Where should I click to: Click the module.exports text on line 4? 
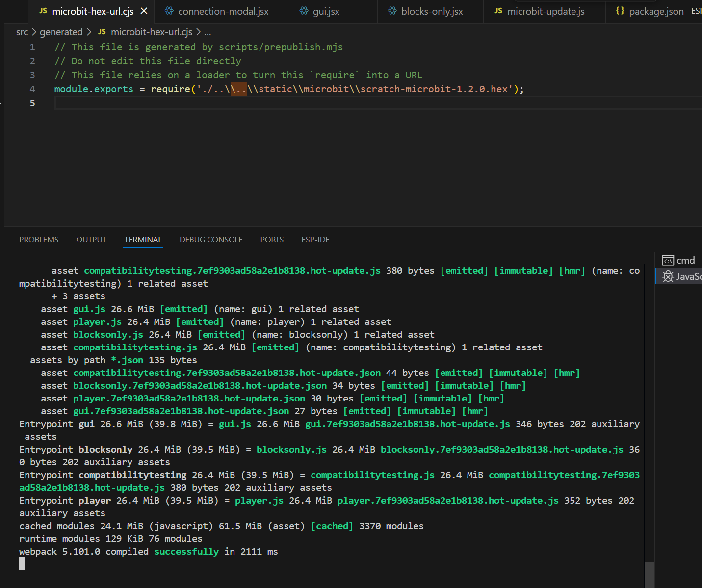pyautogui.click(x=94, y=89)
